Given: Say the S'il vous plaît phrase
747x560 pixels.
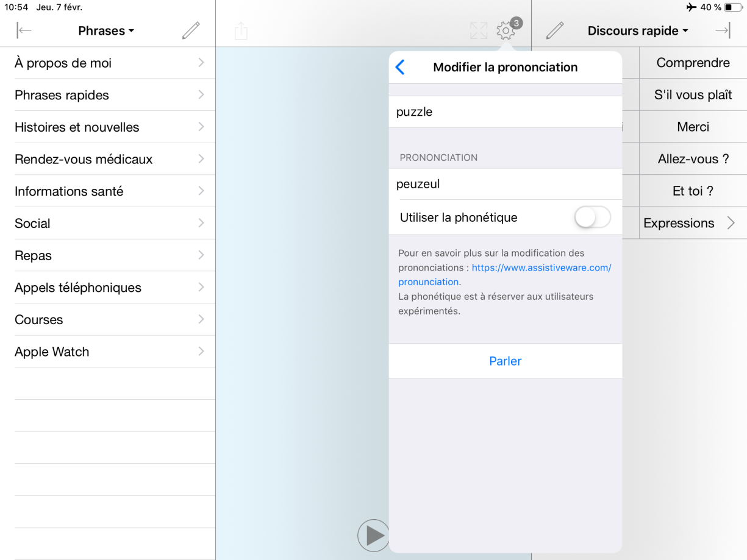Looking at the screenshot, I should click(x=693, y=95).
